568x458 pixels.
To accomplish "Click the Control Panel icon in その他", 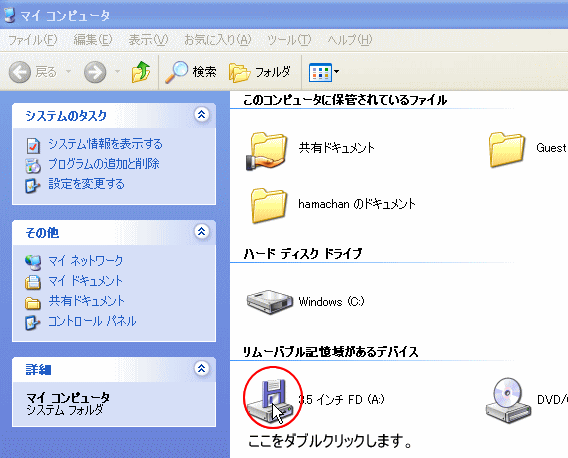I will [x=33, y=322].
